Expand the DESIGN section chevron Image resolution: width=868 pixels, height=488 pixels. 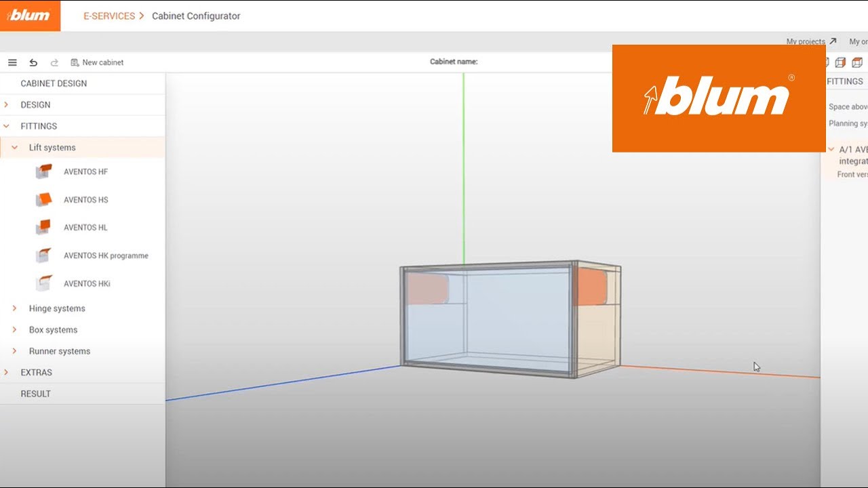click(x=6, y=104)
